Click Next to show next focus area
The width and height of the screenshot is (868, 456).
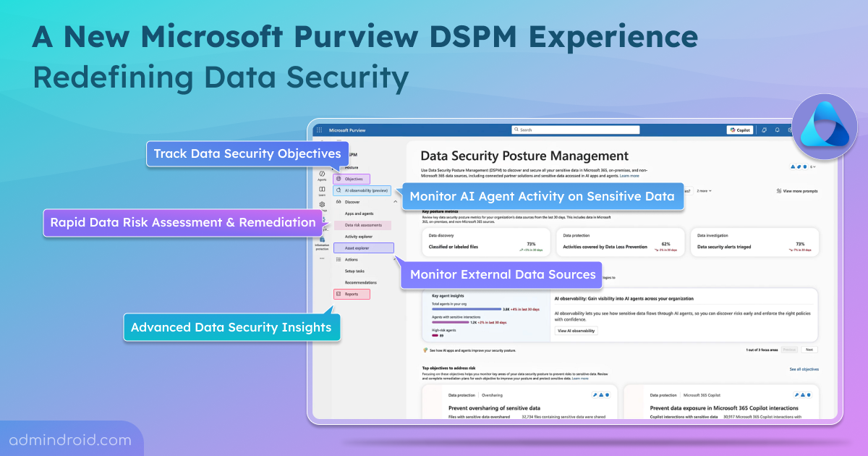click(x=809, y=350)
